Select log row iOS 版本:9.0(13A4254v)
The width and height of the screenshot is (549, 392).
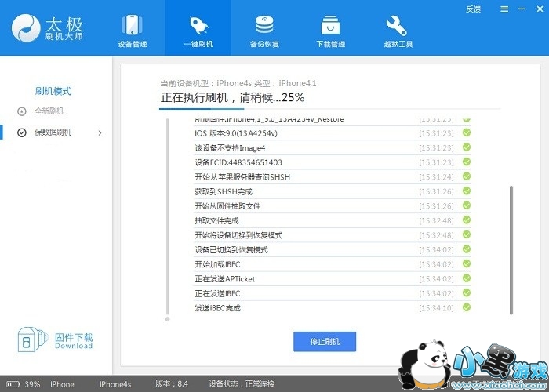coord(332,133)
